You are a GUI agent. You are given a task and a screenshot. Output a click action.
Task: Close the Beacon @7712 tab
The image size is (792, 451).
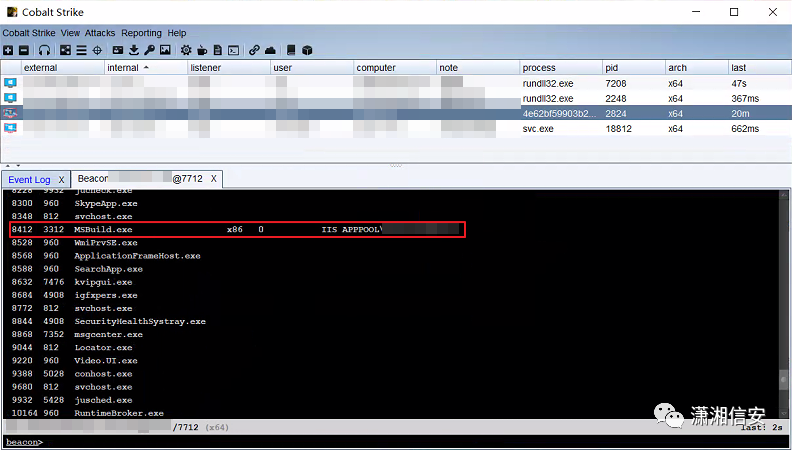(x=214, y=179)
